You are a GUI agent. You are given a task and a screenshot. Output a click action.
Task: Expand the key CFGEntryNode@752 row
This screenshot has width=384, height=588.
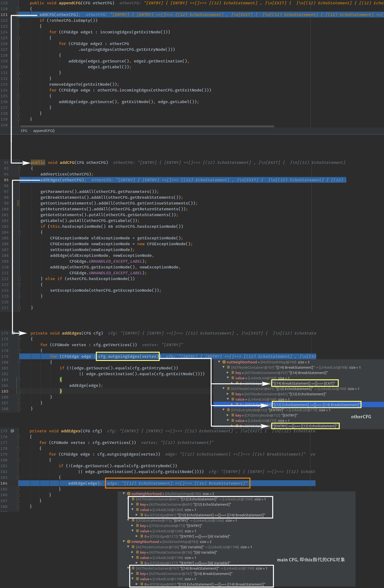point(228,415)
